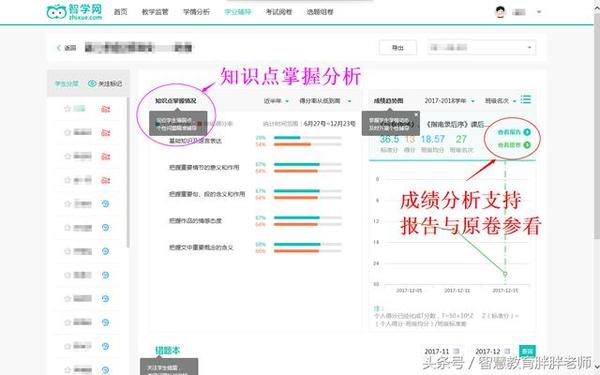Image resolution: width=600 pixels, height=375 pixels.
Task: Star the fifth student in the list
Action: pyautogui.click(x=68, y=204)
